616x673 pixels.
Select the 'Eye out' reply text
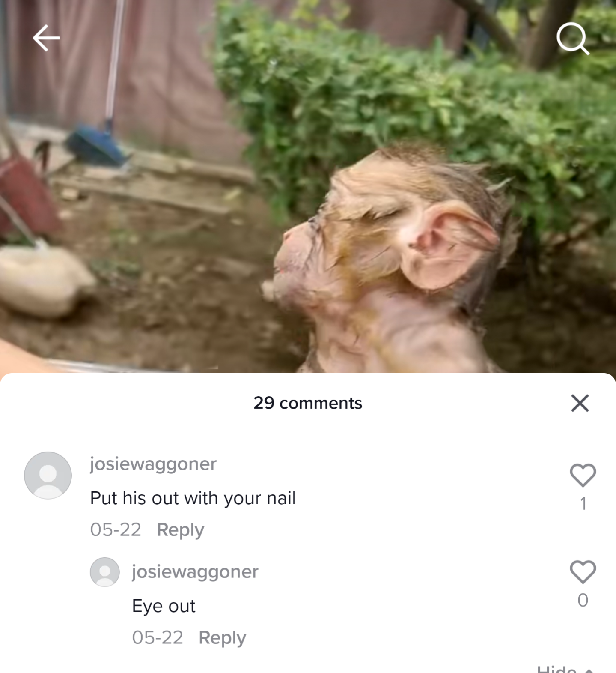[164, 606]
